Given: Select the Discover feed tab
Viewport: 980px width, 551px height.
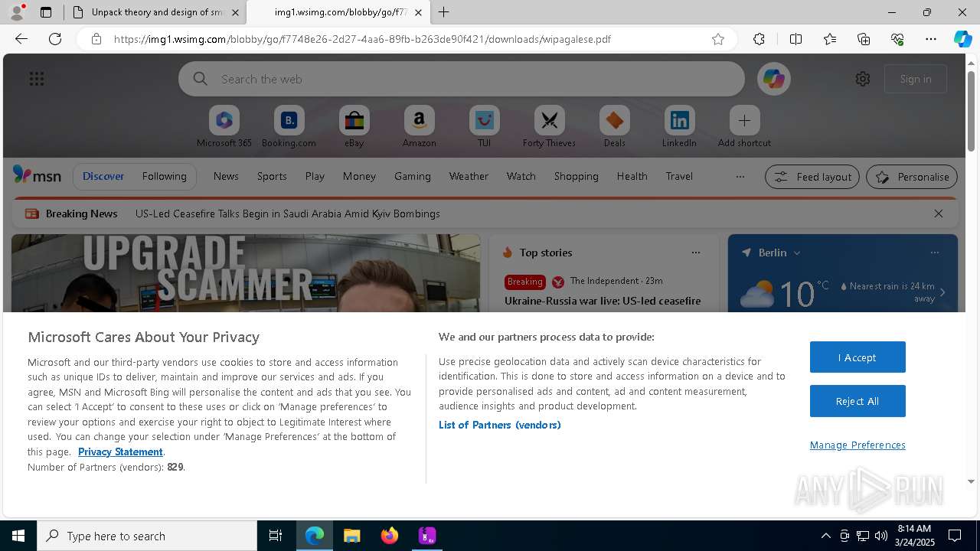Looking at the screenshot, I should pos(103,176).
